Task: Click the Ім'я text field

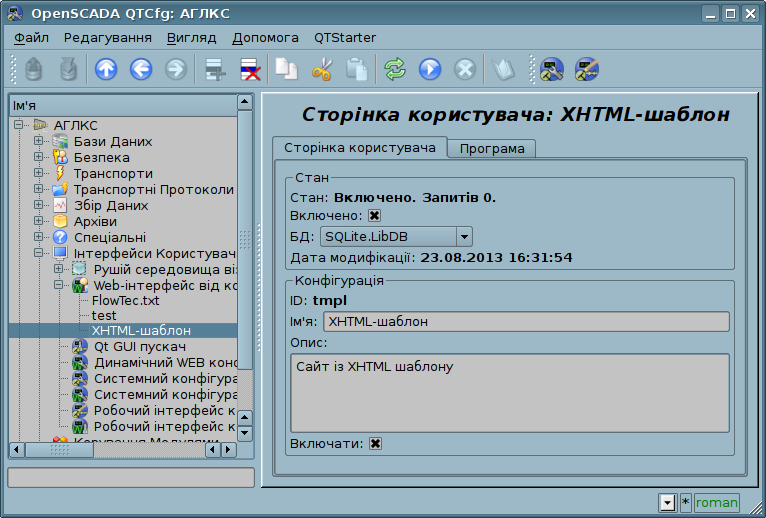Action: [525, 322]
